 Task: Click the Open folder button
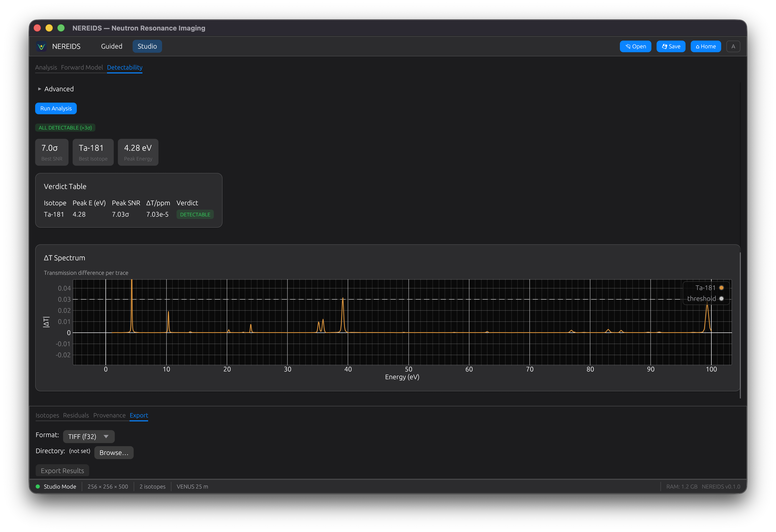click(x=635, y=47)
